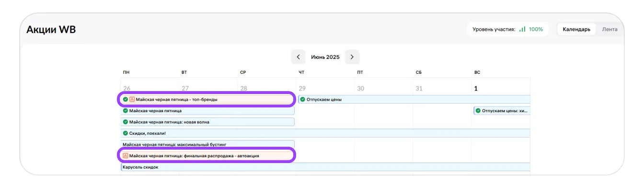
Task: Switch to the Лента view tab
Action: click(610, 29)
